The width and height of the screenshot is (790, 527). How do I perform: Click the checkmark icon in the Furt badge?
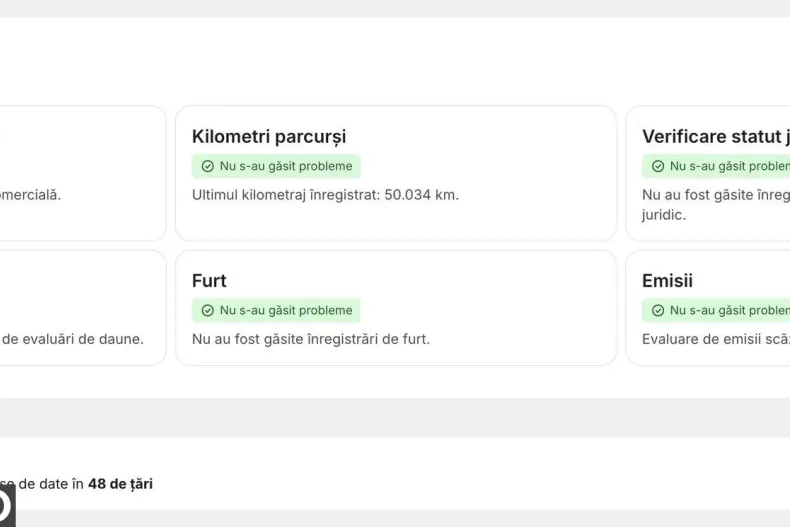[208, 310]
